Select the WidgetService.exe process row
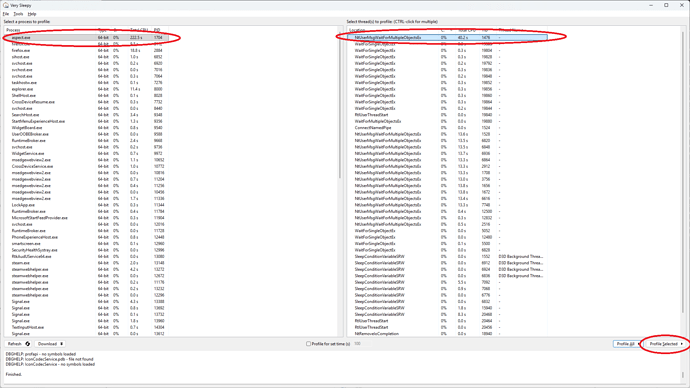 coord(87,154)
